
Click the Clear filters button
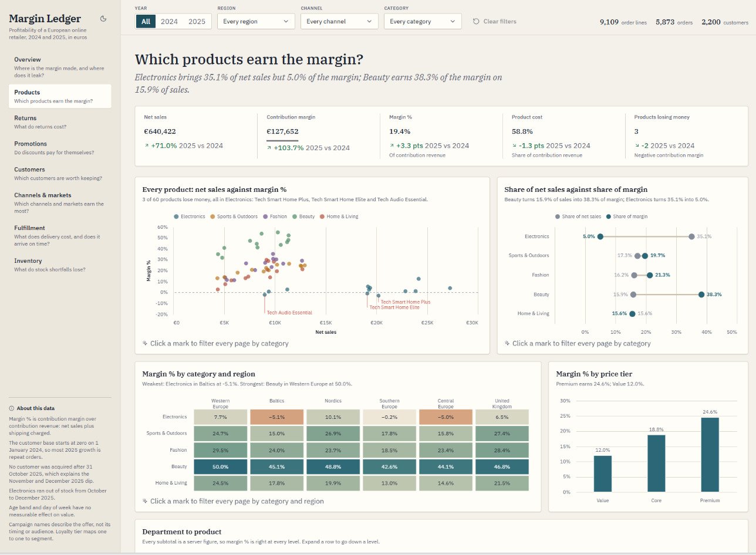tap(494, 21)
